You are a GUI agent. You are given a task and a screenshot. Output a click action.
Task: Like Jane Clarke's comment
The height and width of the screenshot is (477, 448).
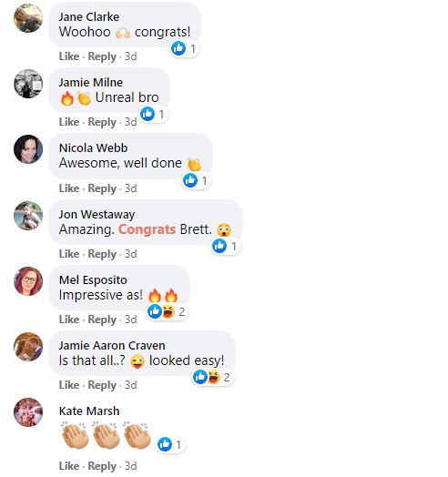coord(69,56)
